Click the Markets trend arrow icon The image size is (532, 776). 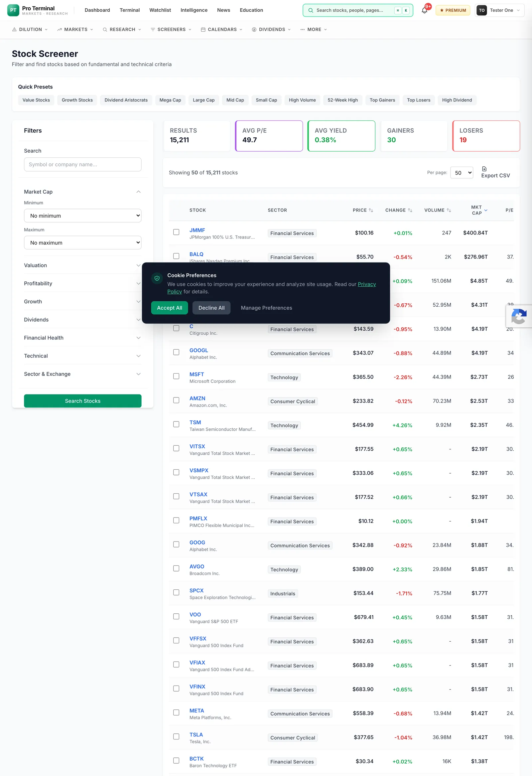60,29
